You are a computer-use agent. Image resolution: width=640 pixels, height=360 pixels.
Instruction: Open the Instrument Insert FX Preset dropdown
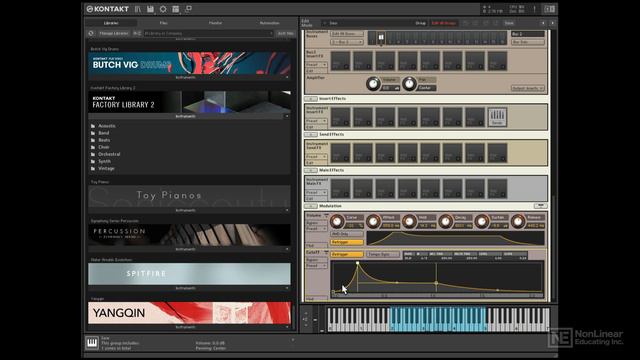tap(316, 121)
